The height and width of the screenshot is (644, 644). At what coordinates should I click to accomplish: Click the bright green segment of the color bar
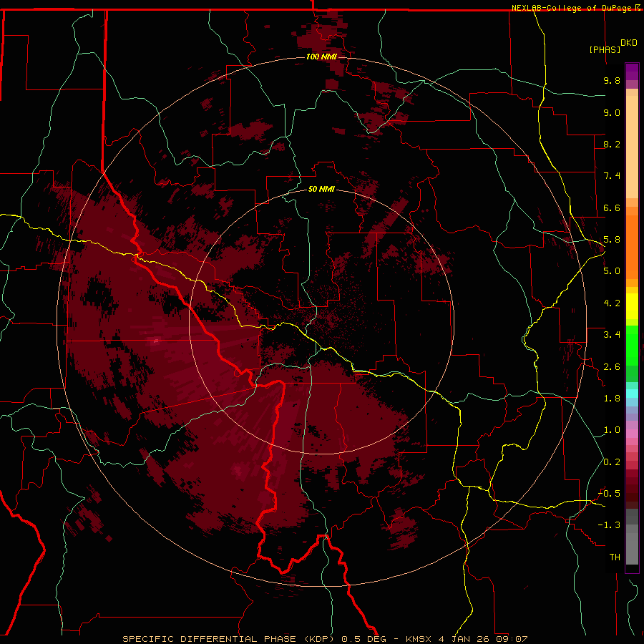(632, 346)
